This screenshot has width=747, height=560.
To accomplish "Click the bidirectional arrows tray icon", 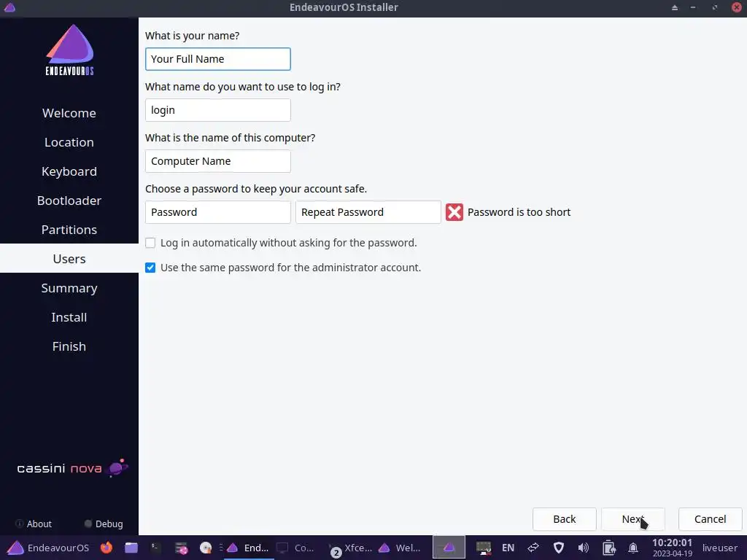I will click(x=533, y=548).
